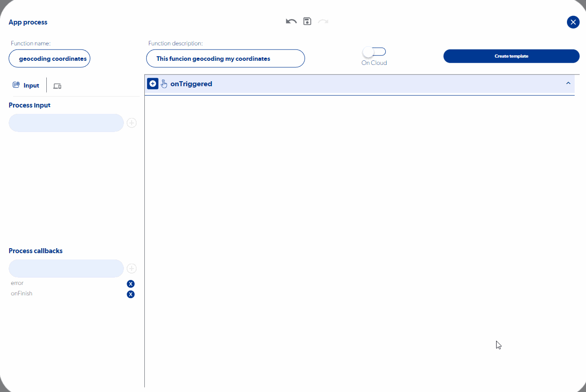
Task: Edit the Function name field
Action: click(x=49, y=59)
